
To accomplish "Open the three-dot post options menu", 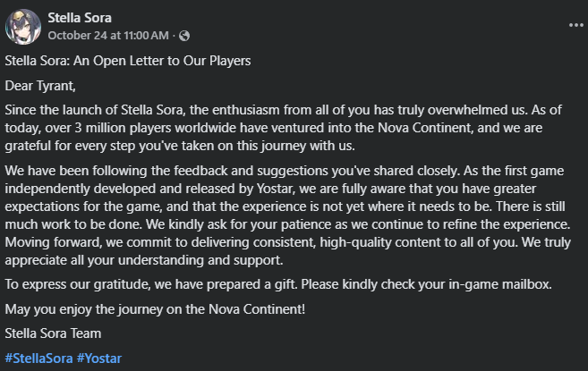I will (575, 25).
